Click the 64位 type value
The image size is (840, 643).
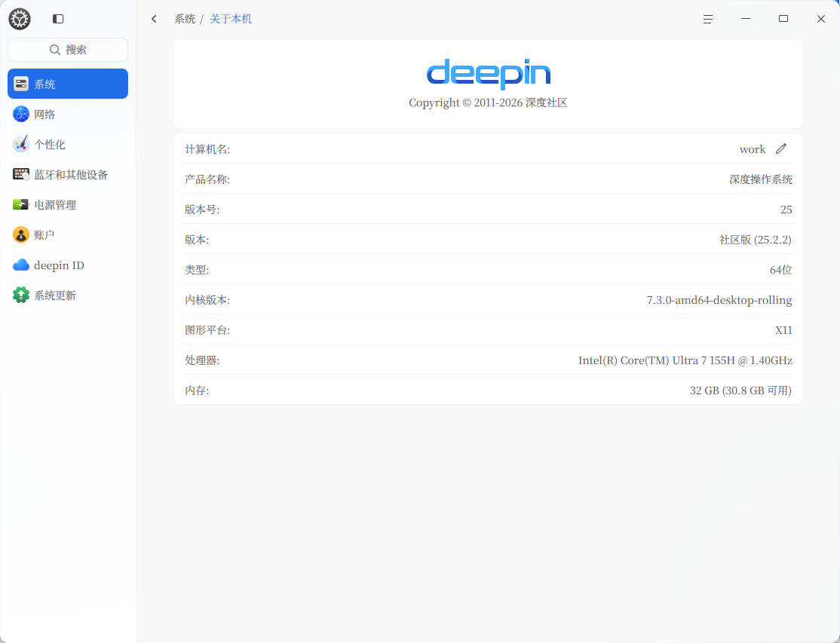coord(780,270)
